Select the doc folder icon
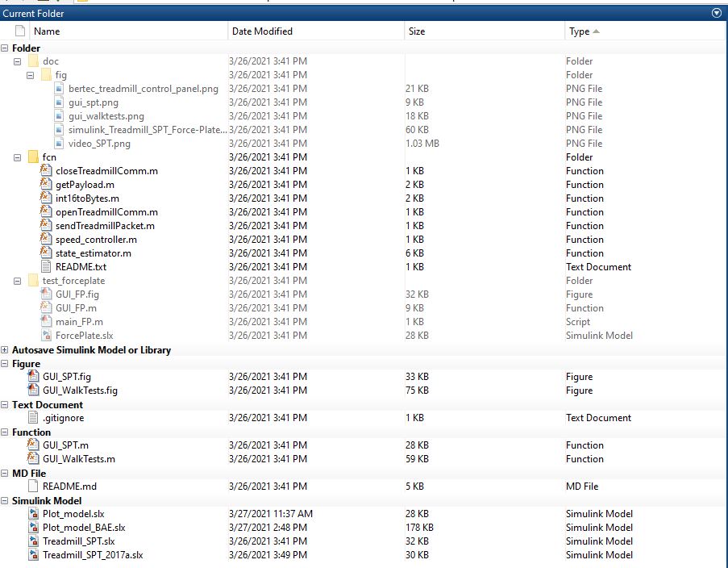The width and height of the screenshot is (728, 568). coord(33,61)
